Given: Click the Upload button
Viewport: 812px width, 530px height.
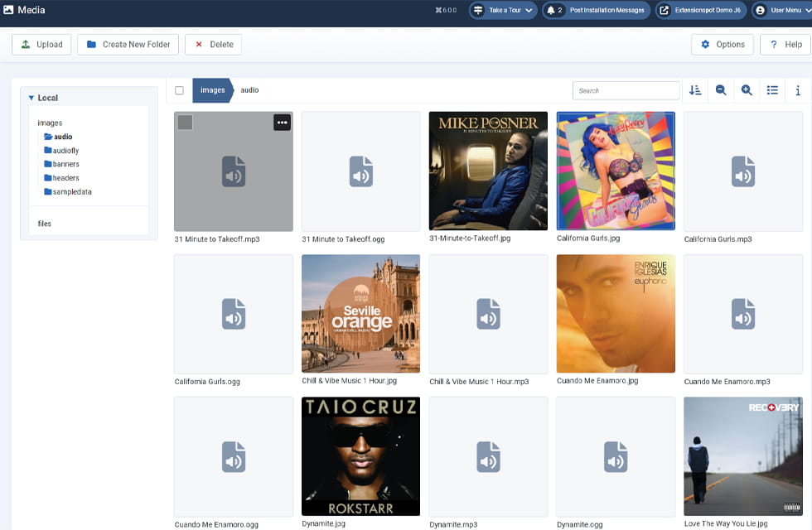Looking at the screenshot, I should (41, 45).
